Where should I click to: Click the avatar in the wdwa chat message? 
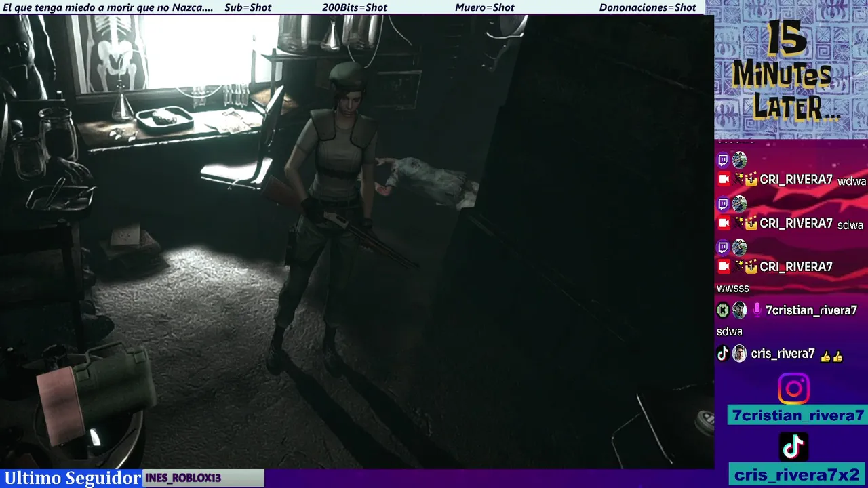(739, 161)
